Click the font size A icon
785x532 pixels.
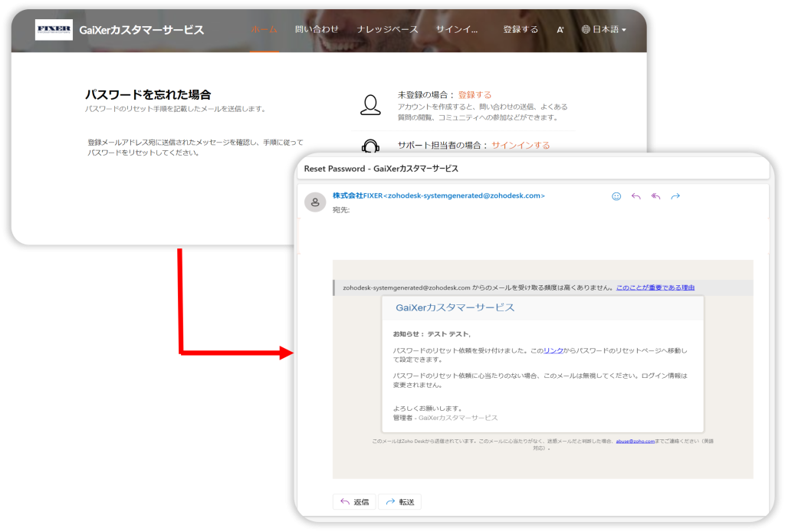click(560, 30)
